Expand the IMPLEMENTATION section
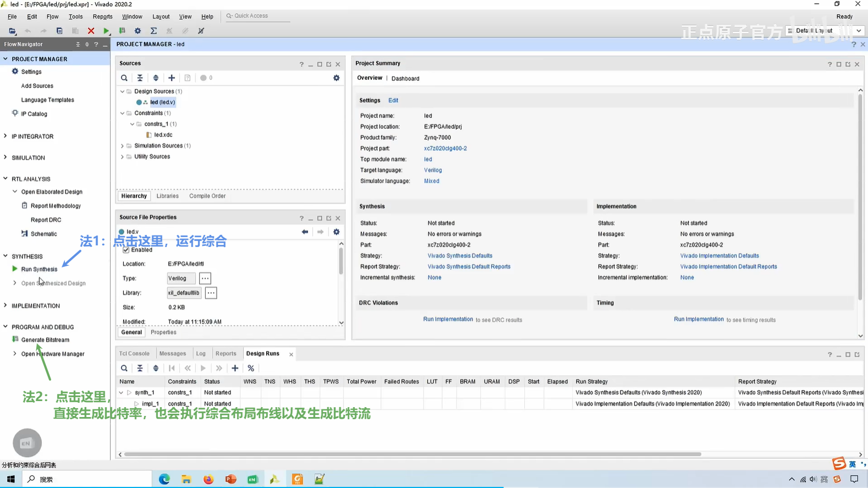Screen dimensions: 868x488 pos(6,305)
